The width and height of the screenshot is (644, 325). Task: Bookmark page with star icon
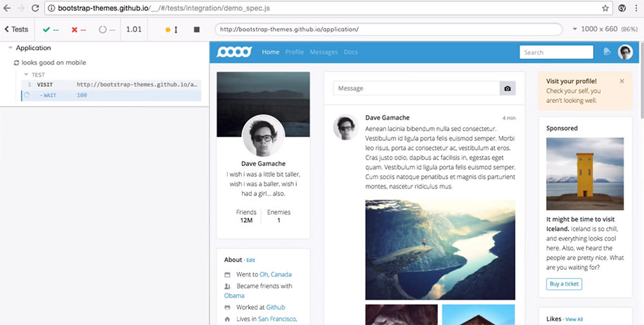click(x=605, y=8)
